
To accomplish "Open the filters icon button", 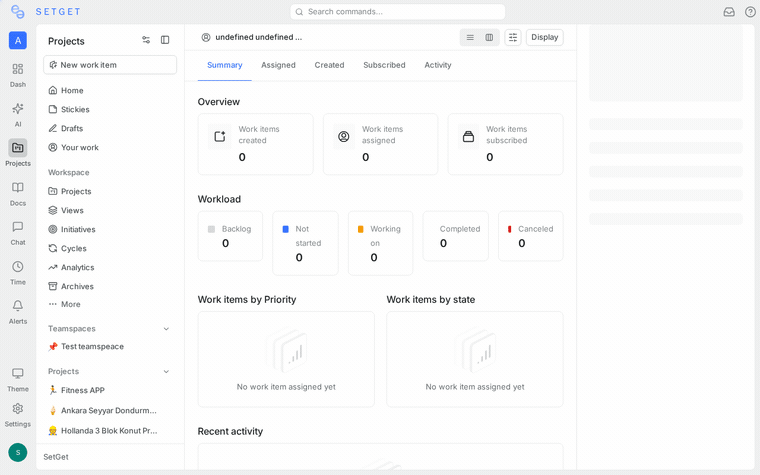I will pyautogui.click(x=513, y=37).
